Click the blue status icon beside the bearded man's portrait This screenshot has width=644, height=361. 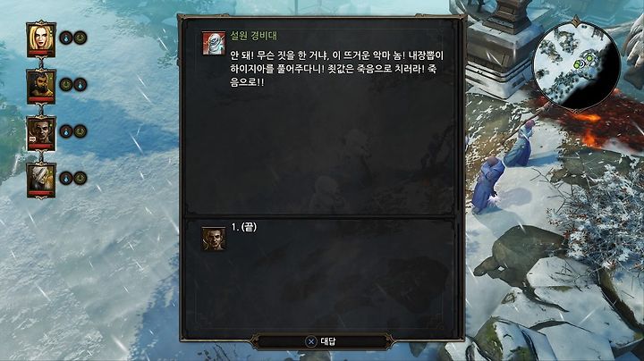[80, 85]
